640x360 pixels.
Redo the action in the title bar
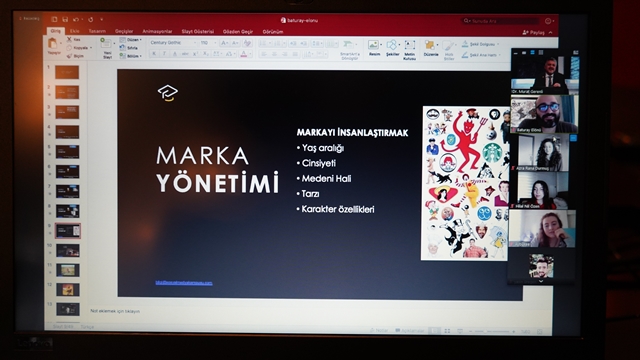click(90, 19)
